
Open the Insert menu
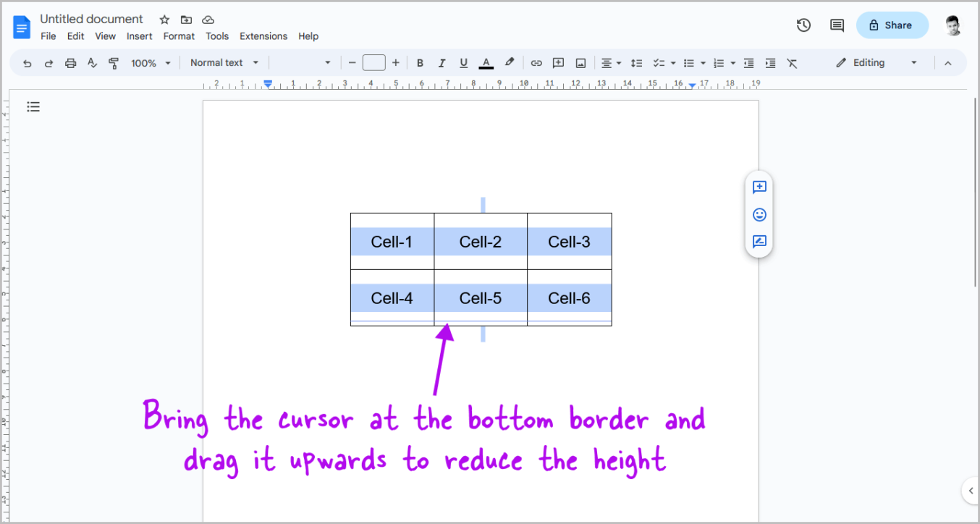140,36
